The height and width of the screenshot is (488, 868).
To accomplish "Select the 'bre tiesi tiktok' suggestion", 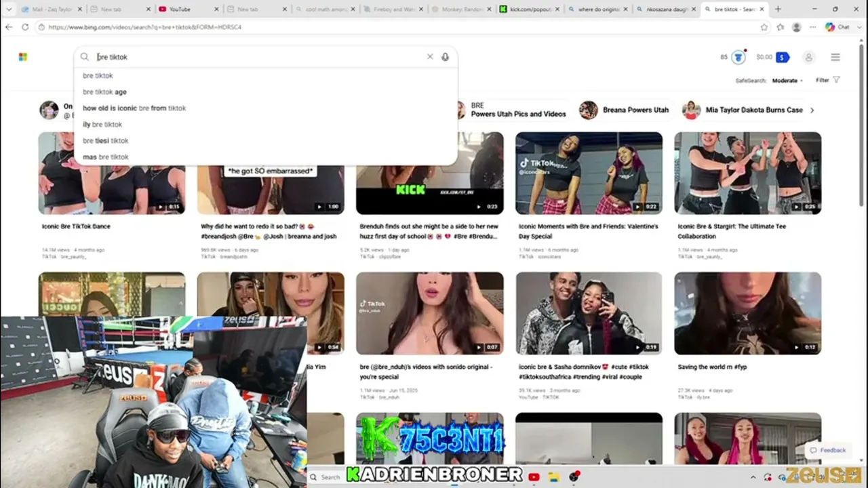I will 265,141.
